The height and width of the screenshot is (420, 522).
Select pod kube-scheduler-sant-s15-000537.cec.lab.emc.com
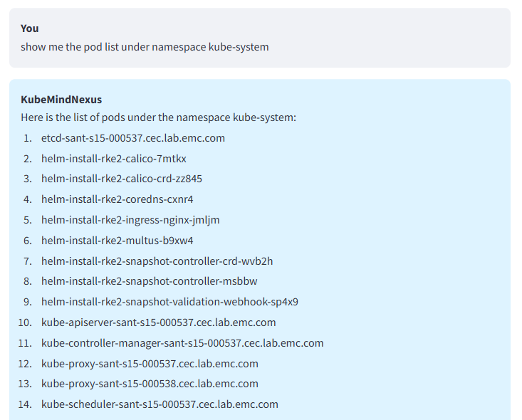[x=160, y=404]
